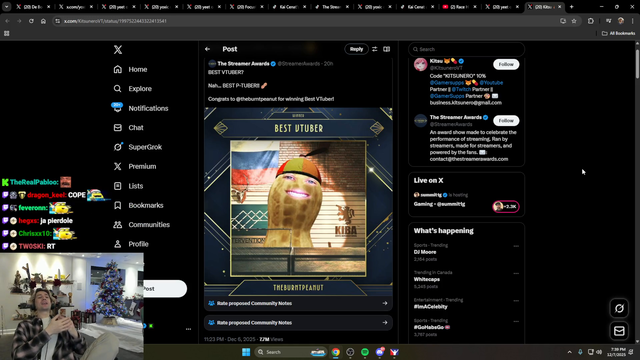Click @Gamersupps link in Kitsu bio
The height and width of the screenshot is (360, 640).
[x=447, y=83]
